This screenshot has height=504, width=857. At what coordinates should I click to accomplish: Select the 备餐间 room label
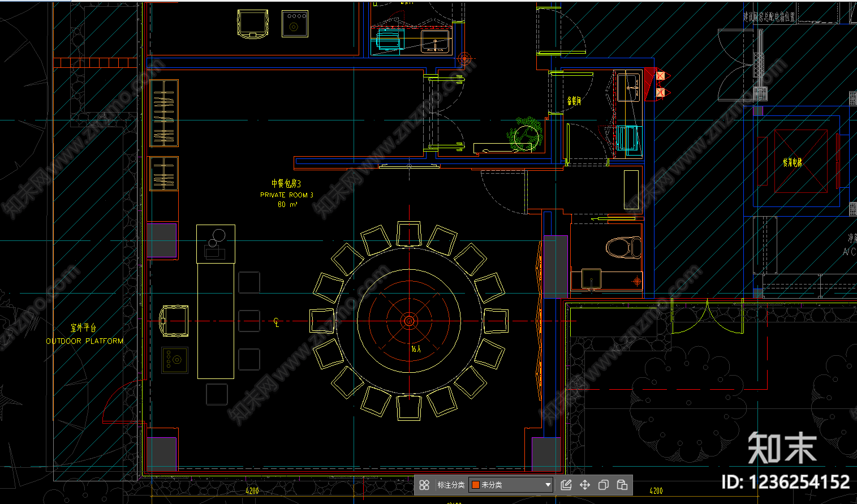click(x=574, y=101)
